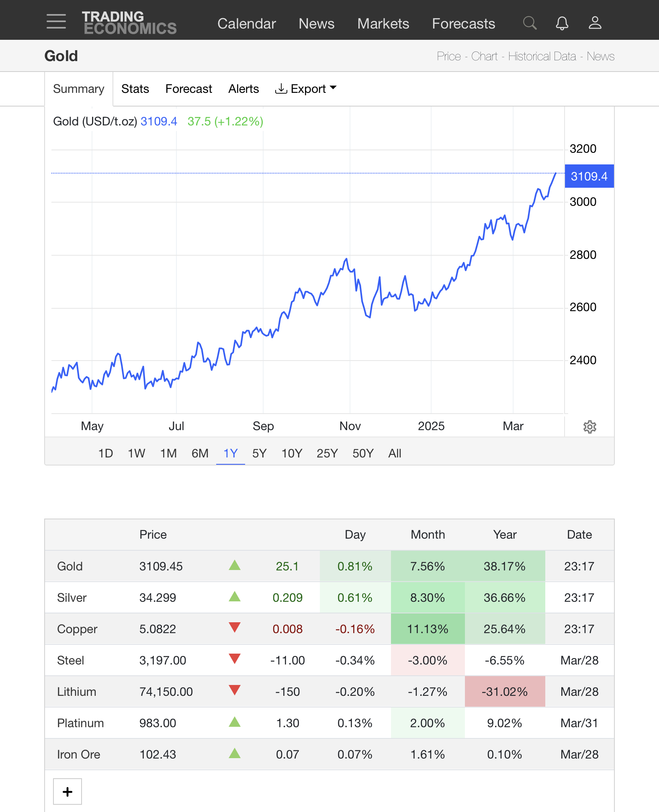Open chart settings gear icon
The image size is (659, 812).
589,427
